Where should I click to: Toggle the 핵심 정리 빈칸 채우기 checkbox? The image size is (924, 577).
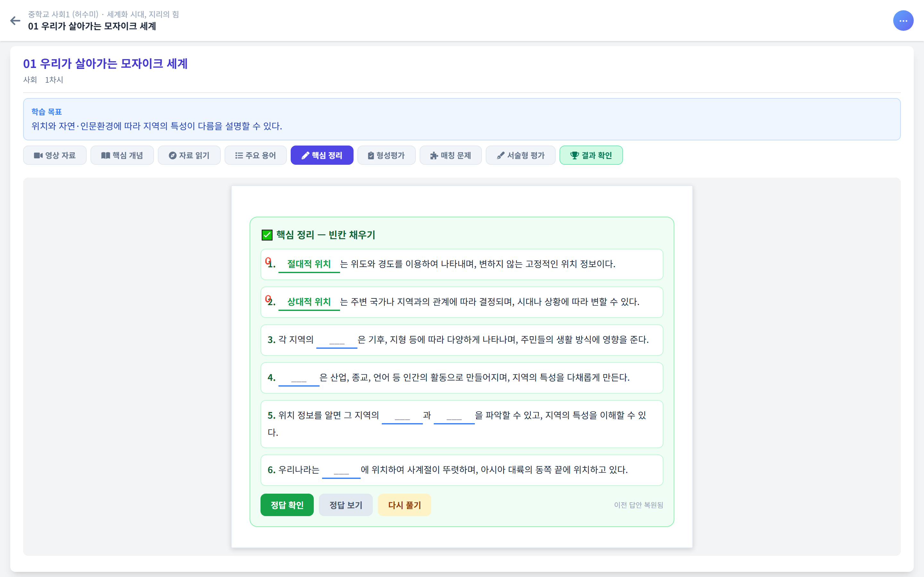pyautogui.click(x=267, y=235)
